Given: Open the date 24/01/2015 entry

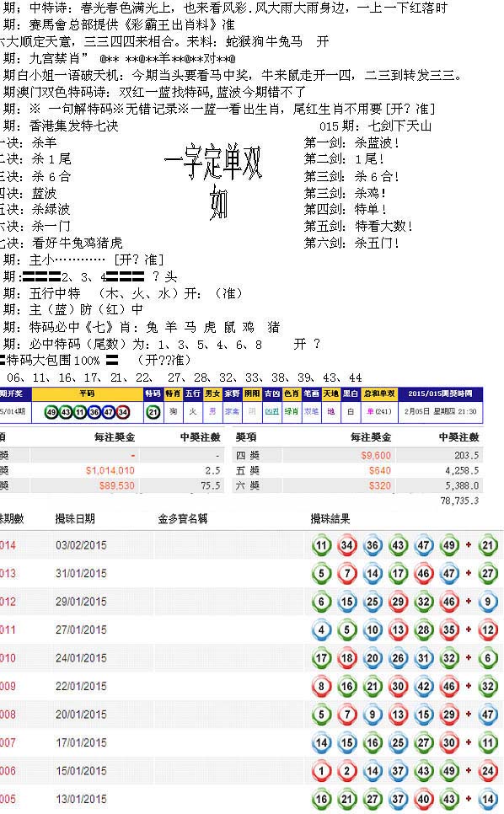Looking at the screenshot, I should (81, 658).
